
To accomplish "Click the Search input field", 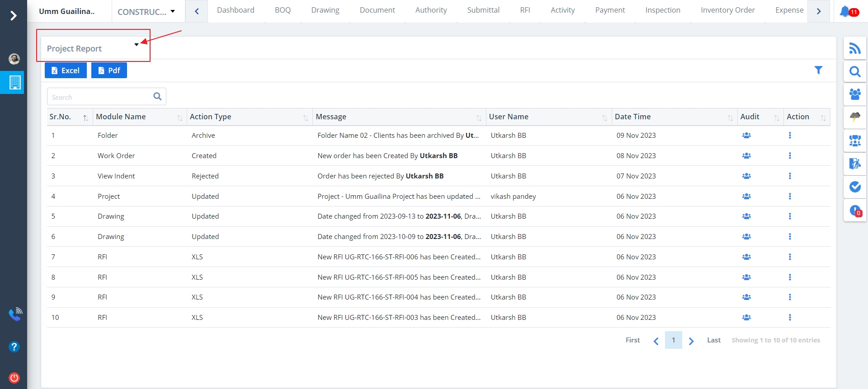I will [100, 97].
